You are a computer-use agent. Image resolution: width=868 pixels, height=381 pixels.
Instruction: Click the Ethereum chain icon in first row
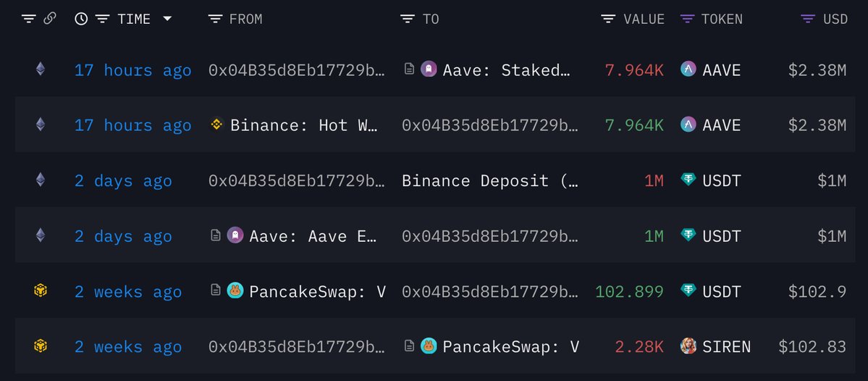point(41,70)
